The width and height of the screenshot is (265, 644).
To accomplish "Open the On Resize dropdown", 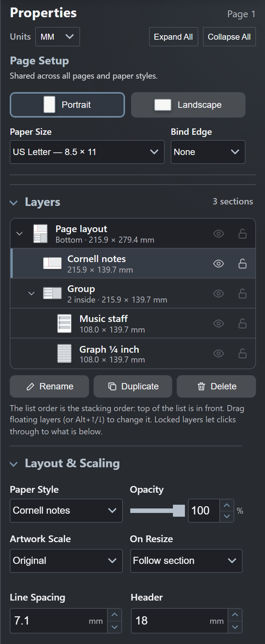I will click(x=186, y=561).
